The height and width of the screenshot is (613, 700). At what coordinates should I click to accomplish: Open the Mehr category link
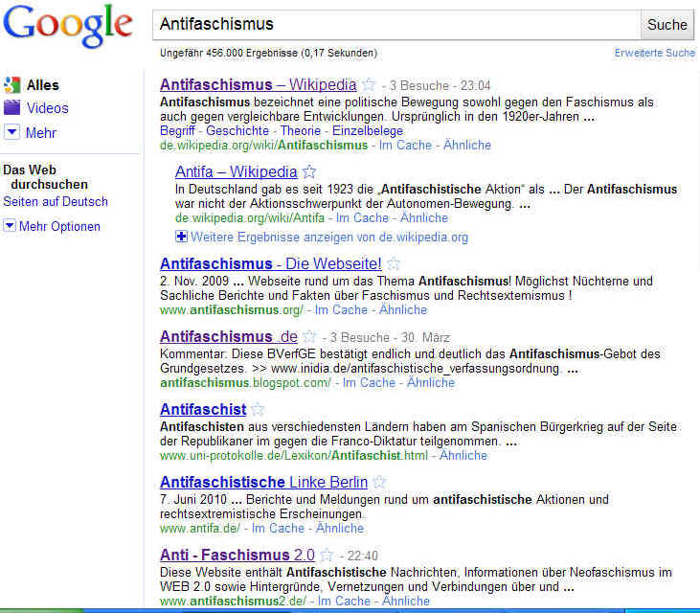click(x=41, y=132)
